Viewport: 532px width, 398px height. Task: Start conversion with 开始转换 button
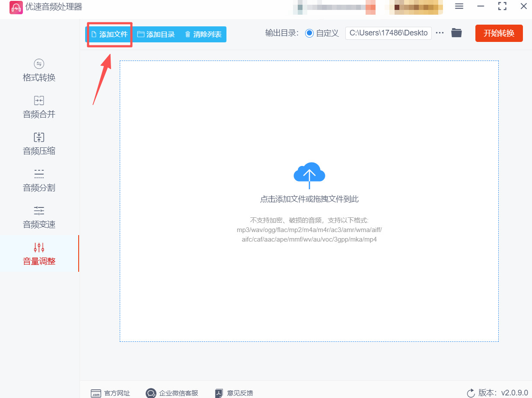tap(499, 33)
